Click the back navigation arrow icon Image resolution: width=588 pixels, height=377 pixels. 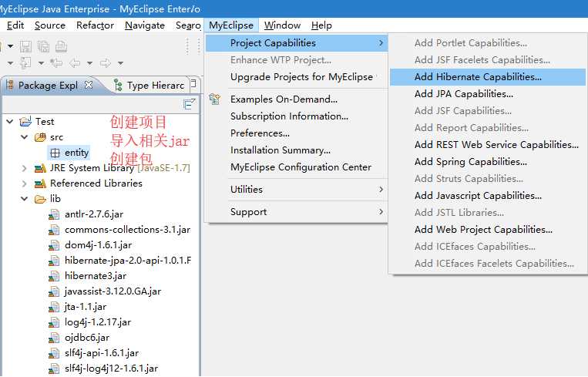(75, 63)
